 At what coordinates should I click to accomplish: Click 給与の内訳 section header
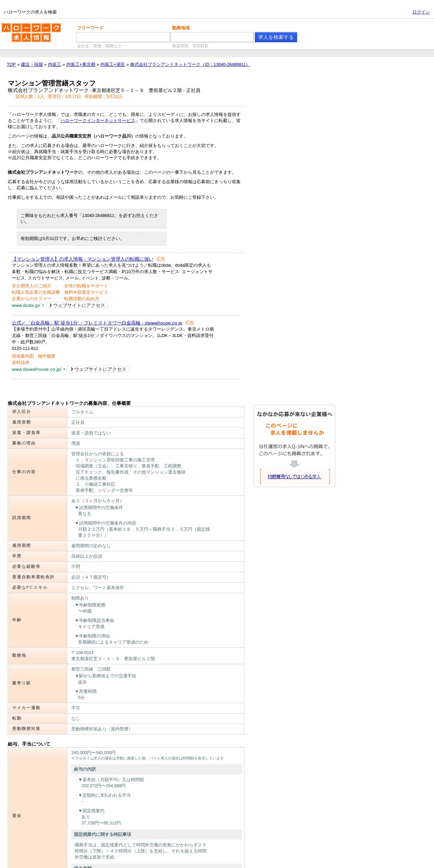(156, 769)
